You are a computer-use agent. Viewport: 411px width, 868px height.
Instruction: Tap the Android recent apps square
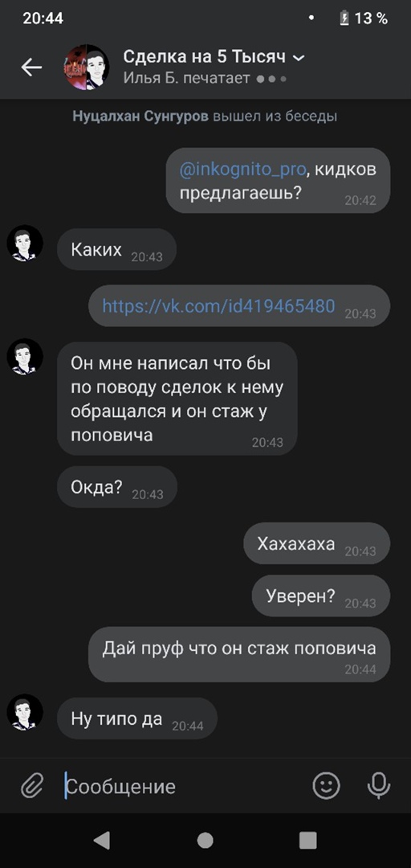[x=307, y=841]
